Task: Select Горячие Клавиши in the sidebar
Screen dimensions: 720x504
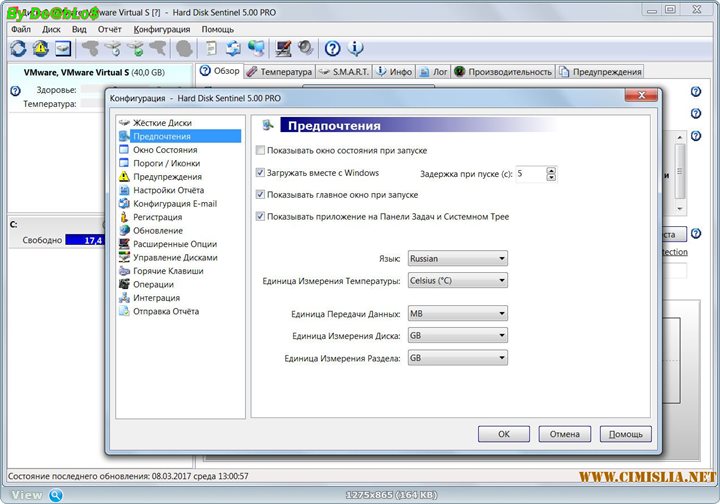Action: tap(167, 271)
